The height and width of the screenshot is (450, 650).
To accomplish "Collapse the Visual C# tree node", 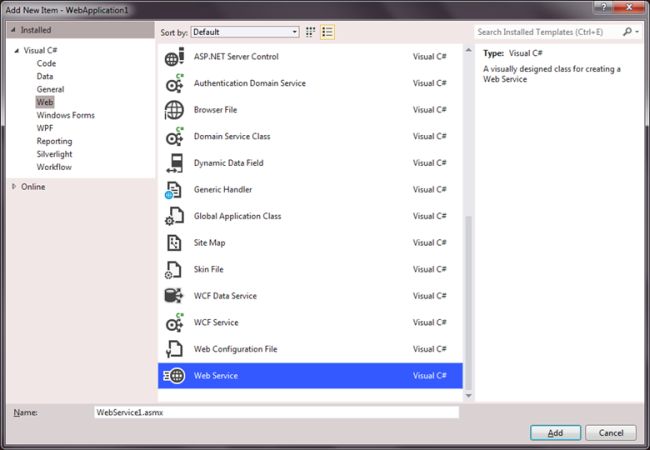I will (x=17, y=51).
